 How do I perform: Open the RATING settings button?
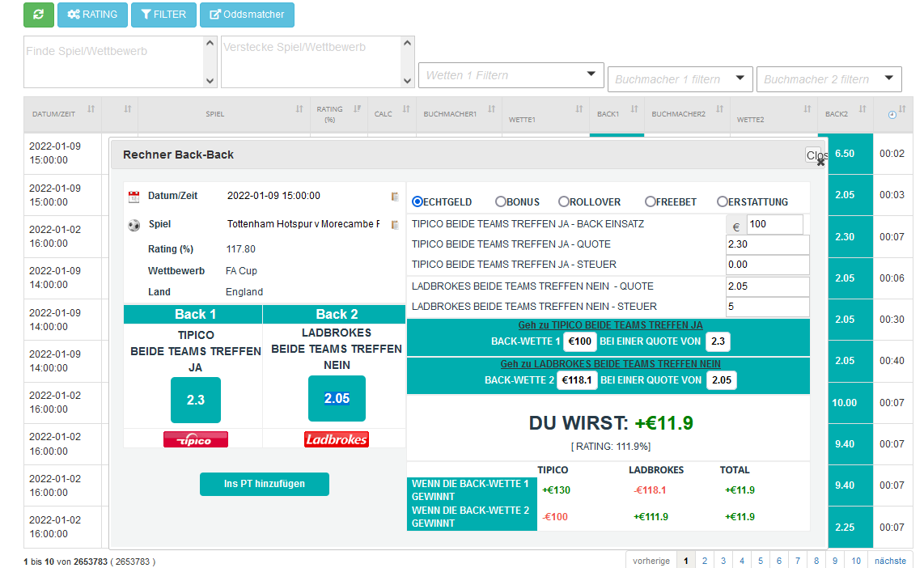[92, 15]
